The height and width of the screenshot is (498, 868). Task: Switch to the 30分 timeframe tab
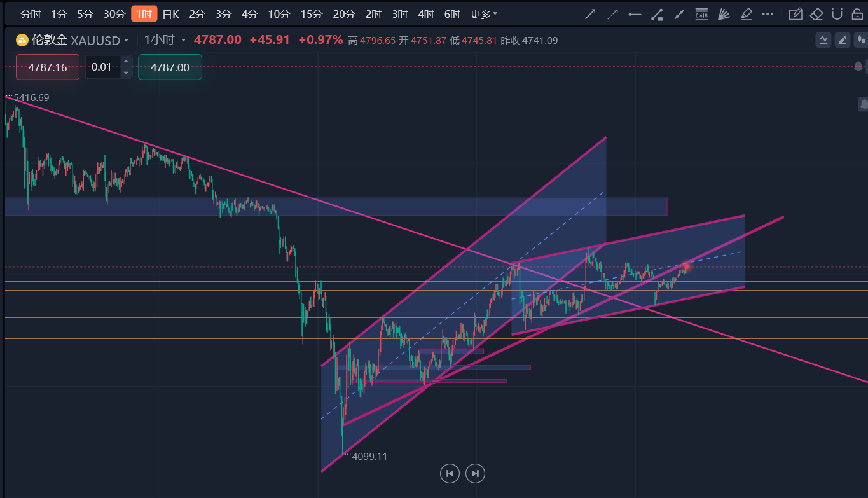coord(114,14)
